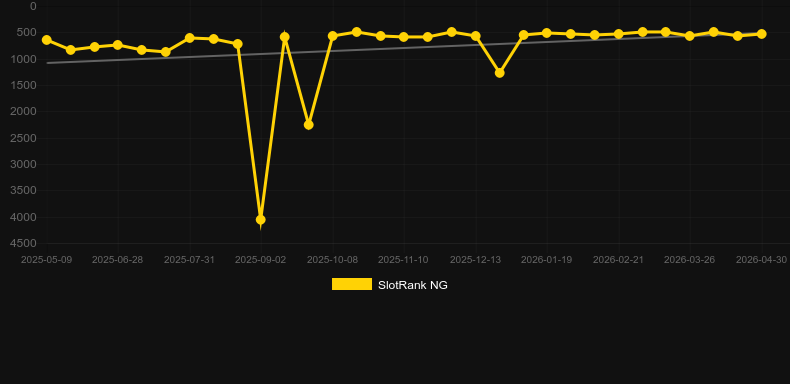Screen dimensions: 790x384
Task: Click the 2025-09-02 x-axis date label
Action: 260,260
